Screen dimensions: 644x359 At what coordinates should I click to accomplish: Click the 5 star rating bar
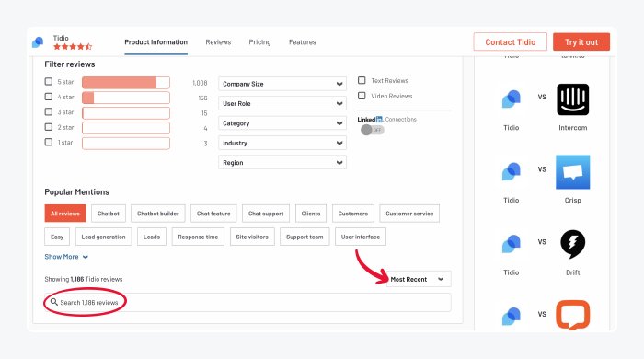(126, 83)
